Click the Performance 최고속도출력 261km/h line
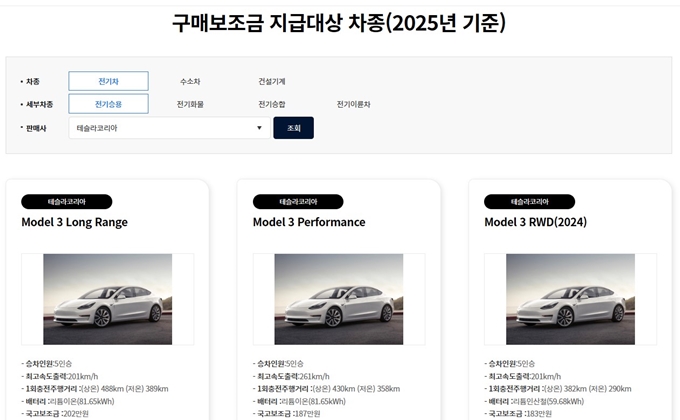 point(291,376)
